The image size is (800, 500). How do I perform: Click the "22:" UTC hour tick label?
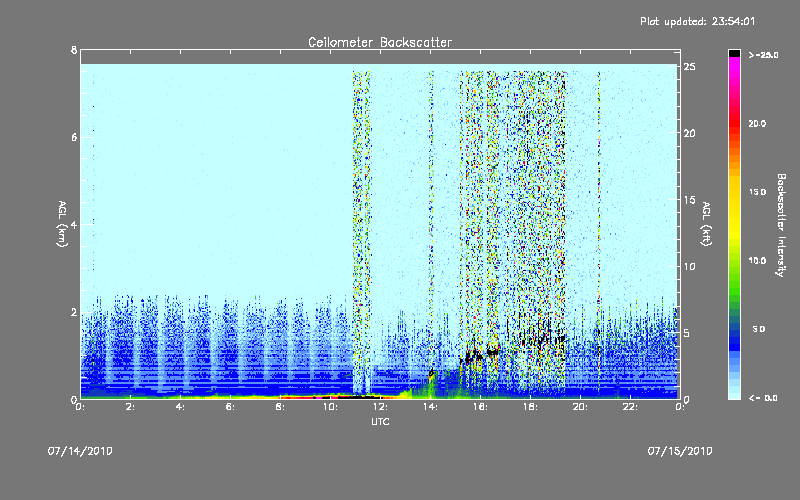[631, 407]
